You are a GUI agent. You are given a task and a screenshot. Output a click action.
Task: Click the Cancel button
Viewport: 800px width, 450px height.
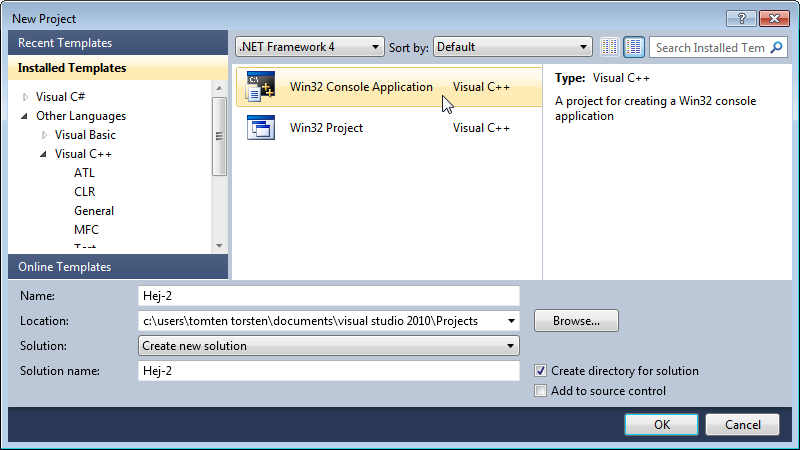742,424
